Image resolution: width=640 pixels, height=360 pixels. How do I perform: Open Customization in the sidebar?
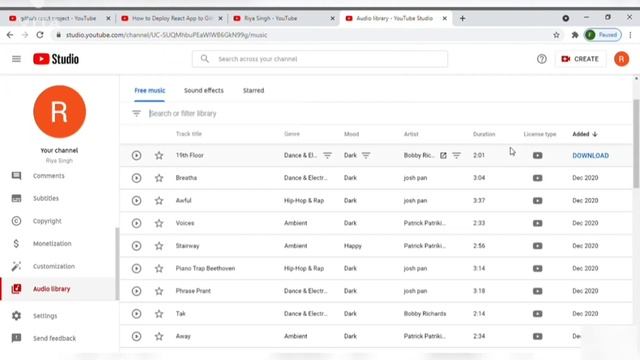53,266
